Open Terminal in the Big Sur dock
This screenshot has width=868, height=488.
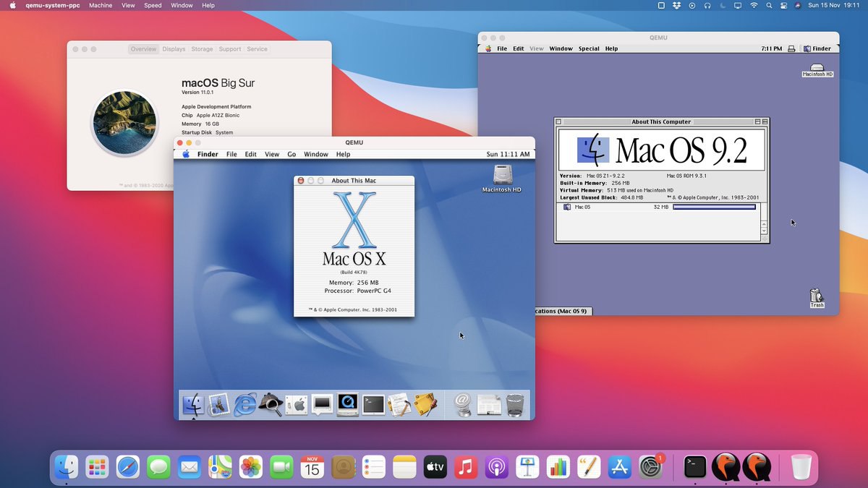click(x=695, y=467)
